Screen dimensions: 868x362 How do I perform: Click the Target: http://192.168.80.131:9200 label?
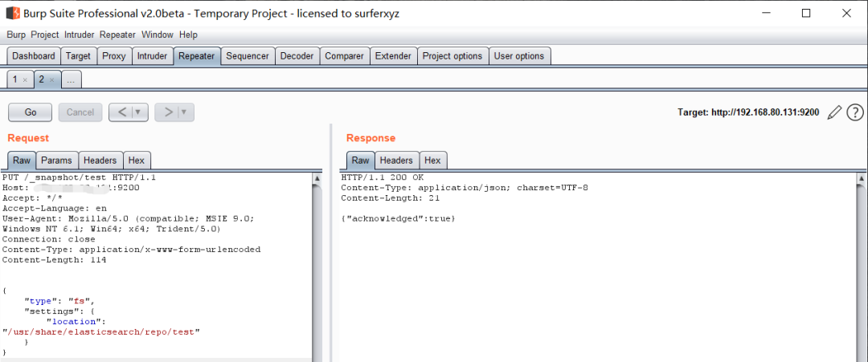click(x=748, y=112)
